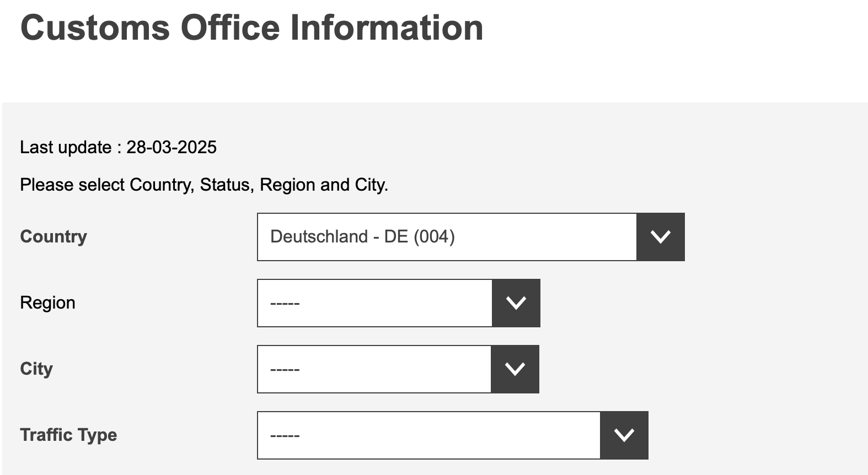Click the City dropdown chevron arrow

(x=515, y=369)
